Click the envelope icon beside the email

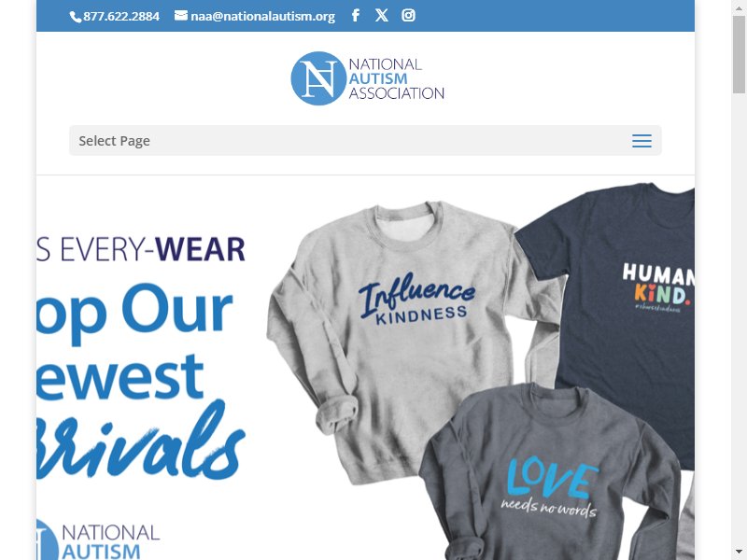coord(181,16)
